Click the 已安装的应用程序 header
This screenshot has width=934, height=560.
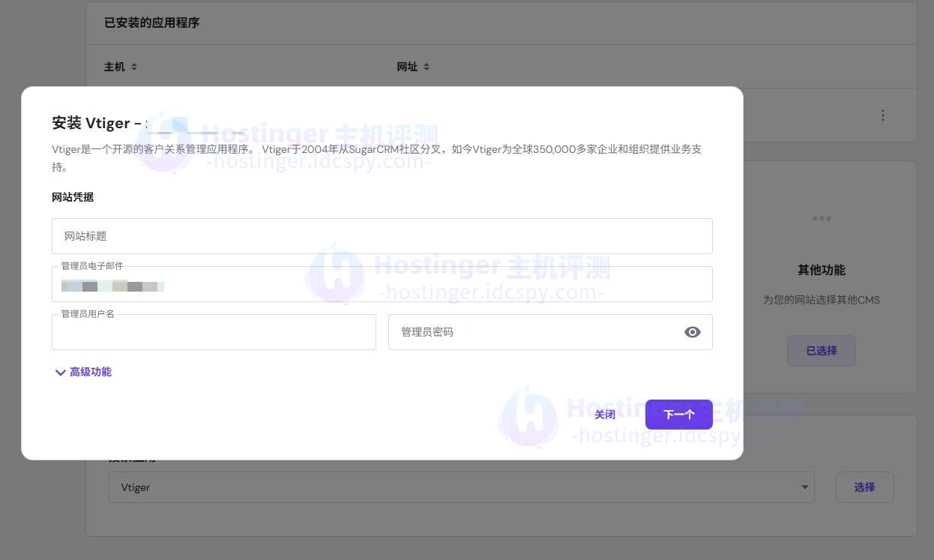coord(151,22)
